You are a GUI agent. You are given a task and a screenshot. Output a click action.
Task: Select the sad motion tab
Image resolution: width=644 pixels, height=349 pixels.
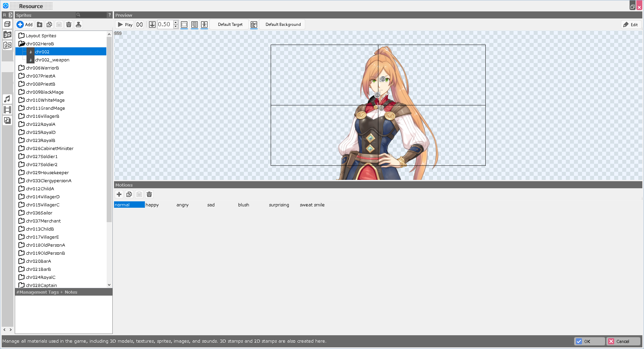click(211, 205)
